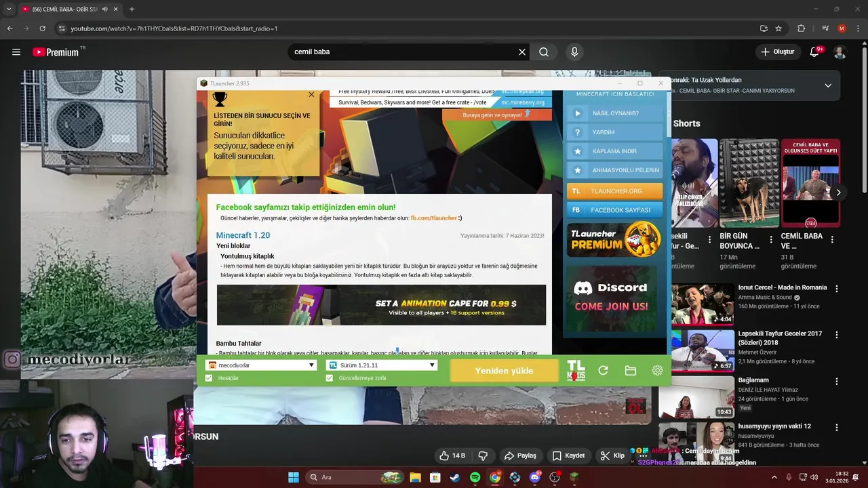Toggle Güncellemeye zorla checkbox

pos(330,378)
